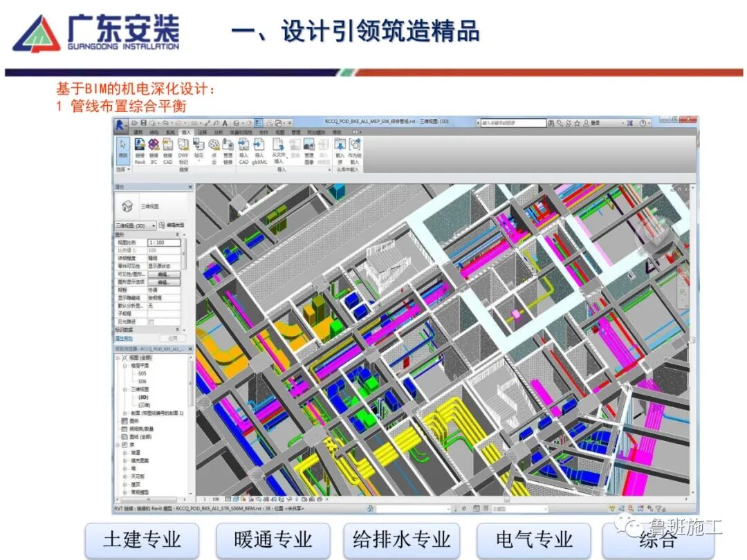Click the search binoculars icon in title bar

click(x=551, y=123)
